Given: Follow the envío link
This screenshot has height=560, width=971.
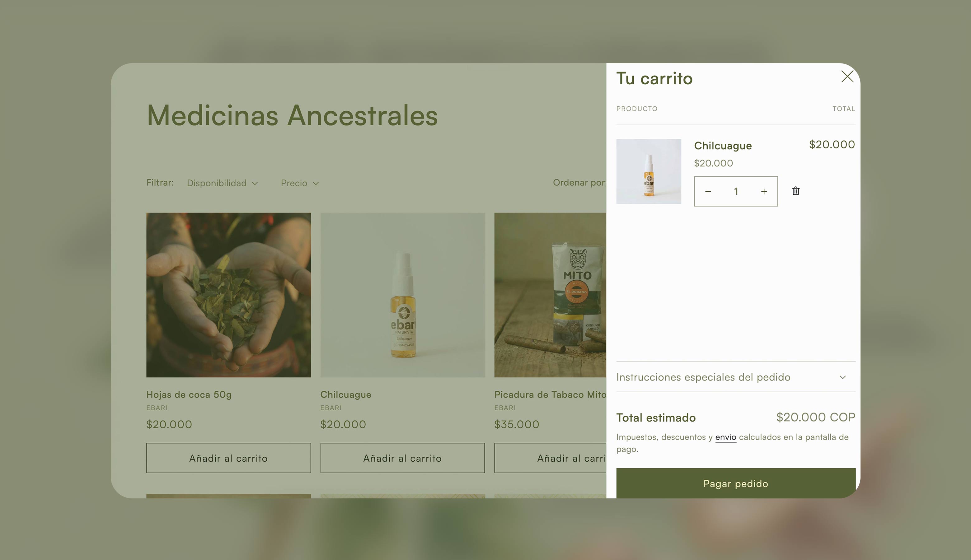Looking at the screenshot, I should [725, 437].
